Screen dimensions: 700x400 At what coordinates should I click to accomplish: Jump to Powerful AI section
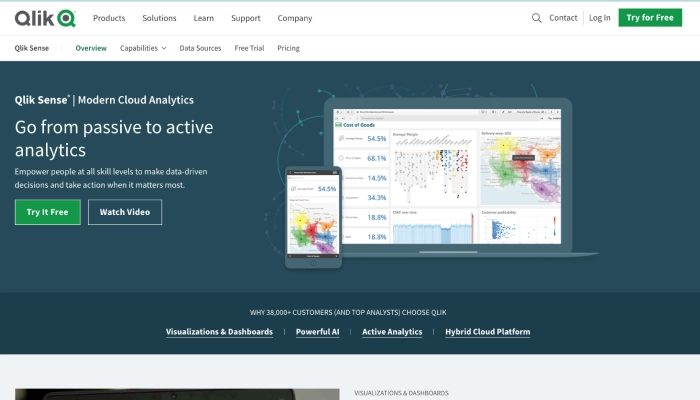(x=317, y=332)
